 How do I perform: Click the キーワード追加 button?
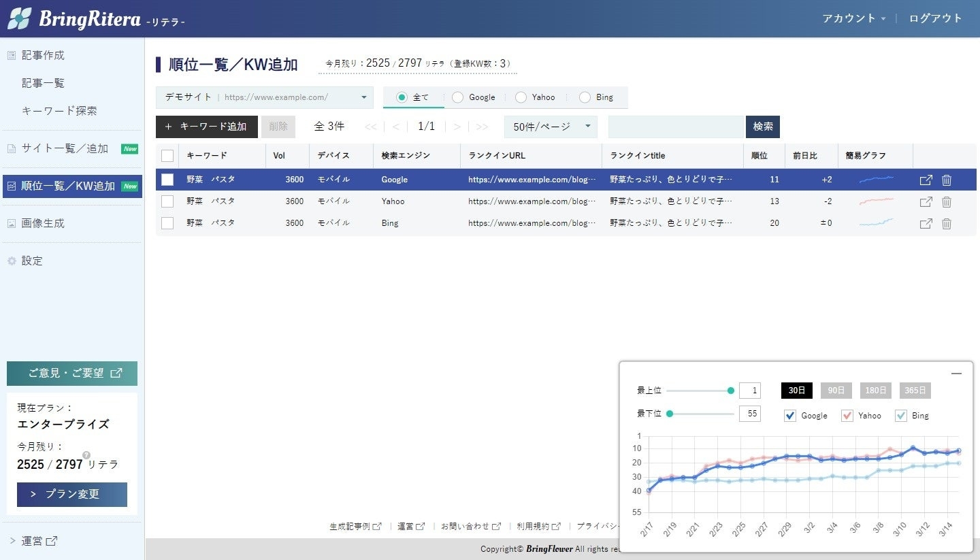(207, 127)
